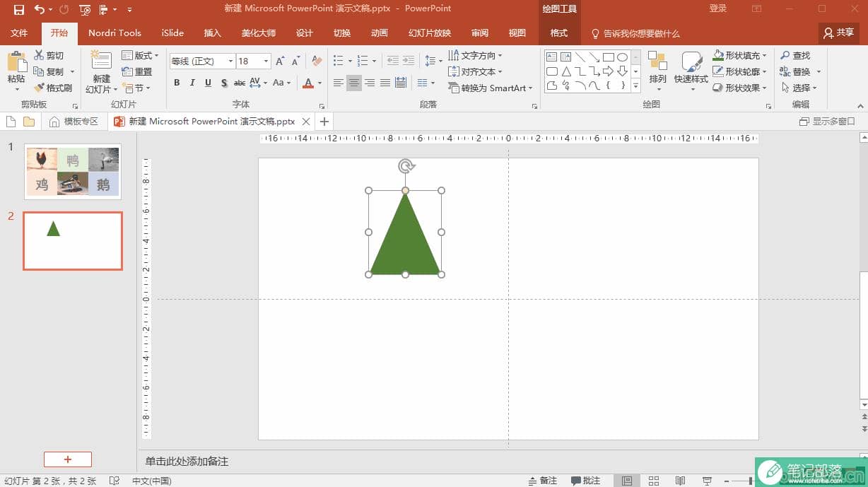Select the text box shape in gallery
The image size is (868, 487).
552,57
